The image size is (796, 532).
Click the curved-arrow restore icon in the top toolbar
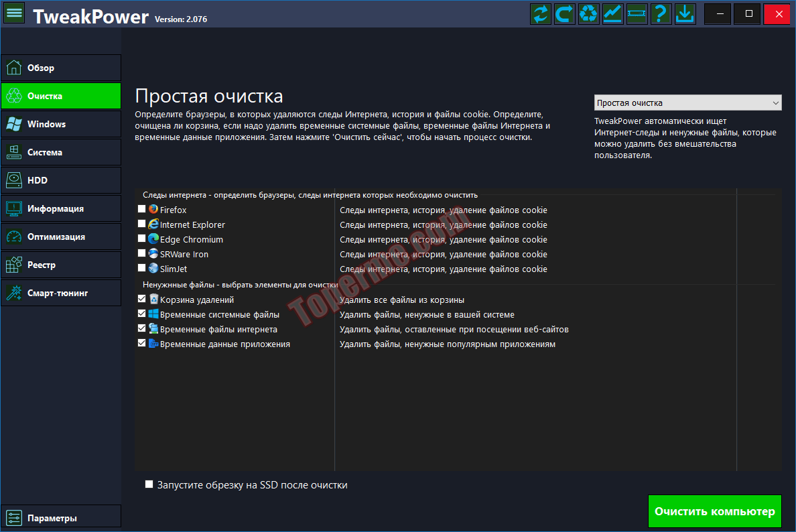(x=565, y=13)
